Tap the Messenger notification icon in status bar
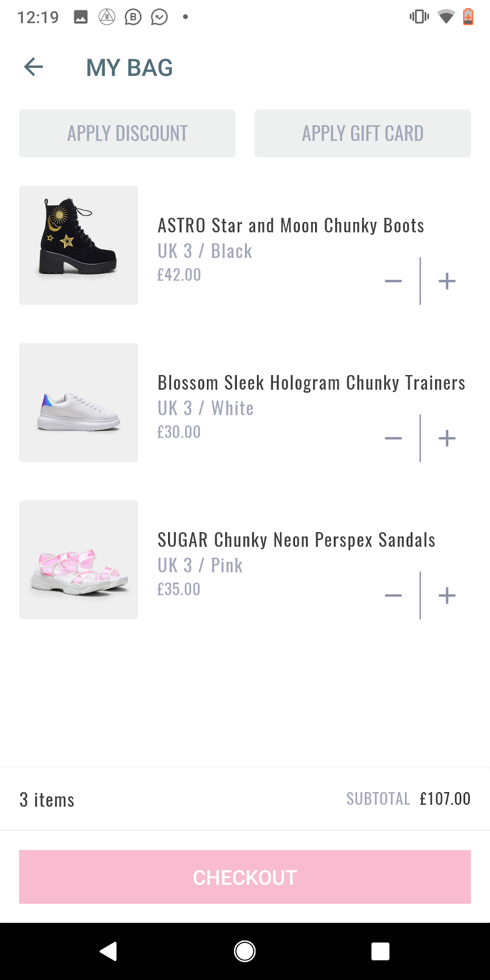490x980 pixels. tap(159, 17)
